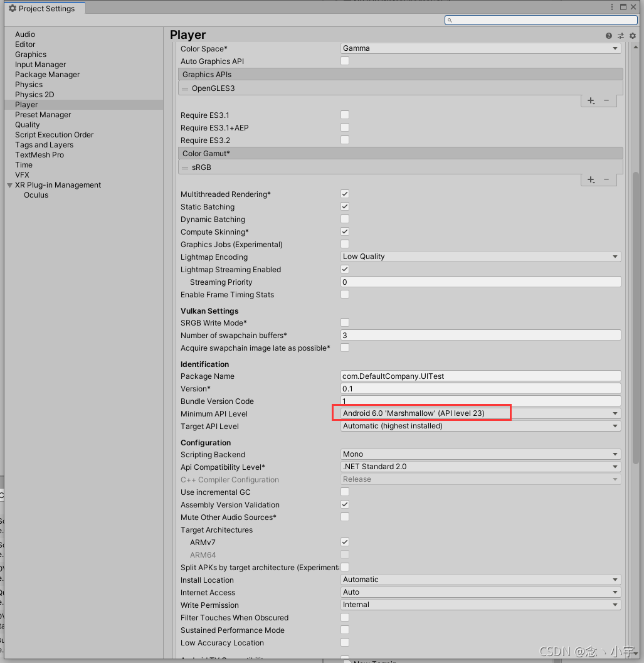Open TextMesh Pro settings
The height and width of the screenshot is (663, 644).
point(40,155)
